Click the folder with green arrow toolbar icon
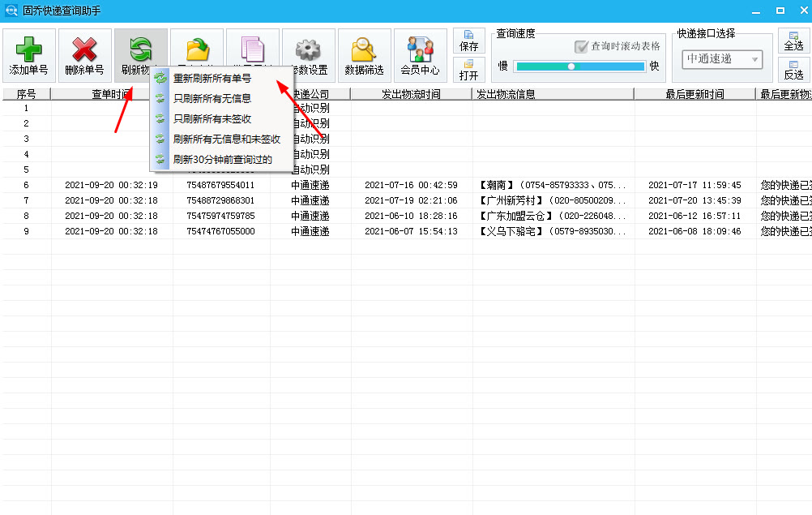The image size is (812, 515). (197, 49)
